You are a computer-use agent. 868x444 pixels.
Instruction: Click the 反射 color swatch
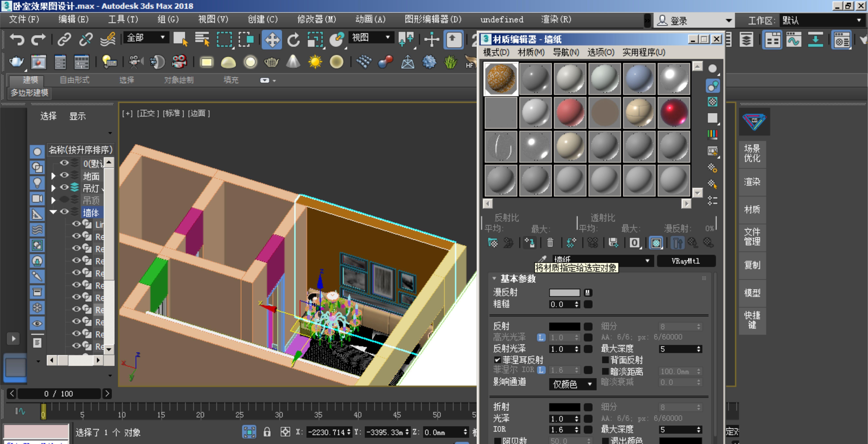coord(564,326)
